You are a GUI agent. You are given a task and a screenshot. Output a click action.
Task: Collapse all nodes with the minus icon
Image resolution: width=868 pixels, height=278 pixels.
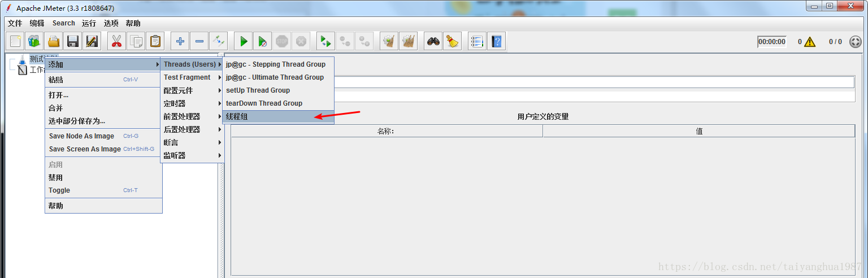[x=199, y=41]
